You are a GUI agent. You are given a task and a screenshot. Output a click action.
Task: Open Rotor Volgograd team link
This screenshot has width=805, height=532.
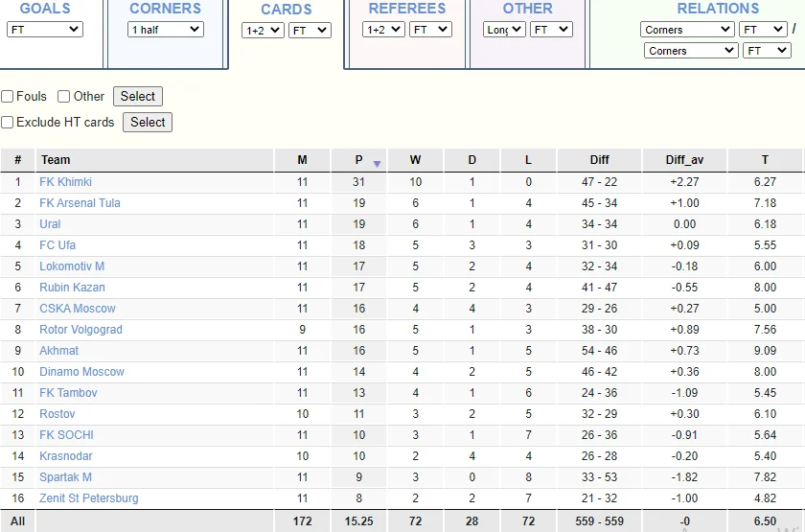coord(81,329)
